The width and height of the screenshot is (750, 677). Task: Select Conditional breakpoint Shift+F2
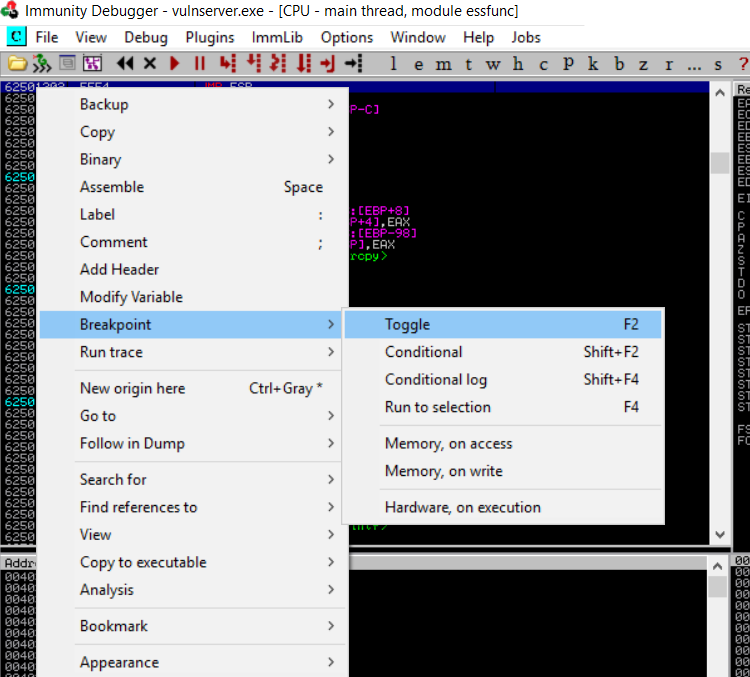(503, 352)
